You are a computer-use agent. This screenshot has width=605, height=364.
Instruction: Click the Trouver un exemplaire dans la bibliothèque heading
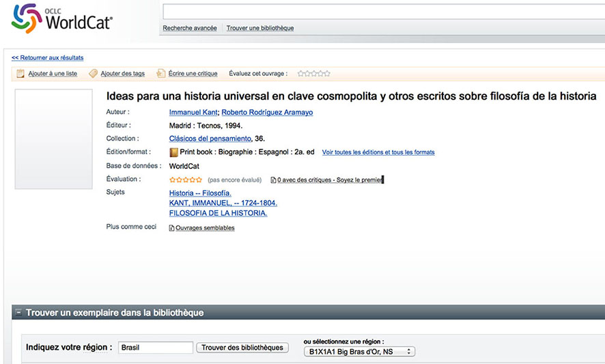point(115,313)
